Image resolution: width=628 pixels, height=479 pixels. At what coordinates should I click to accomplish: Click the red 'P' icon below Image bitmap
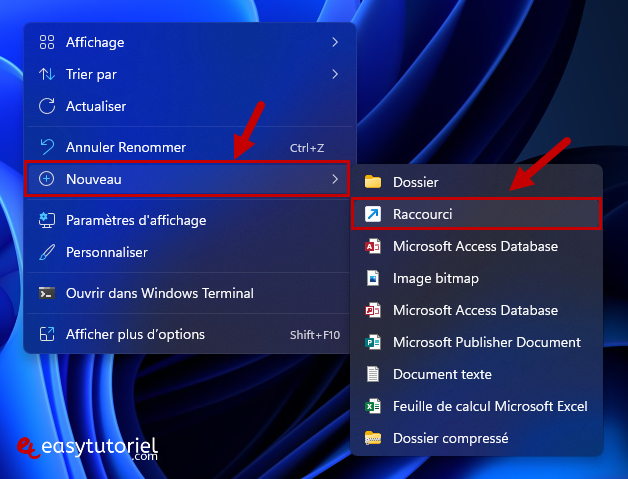point(373,310)
